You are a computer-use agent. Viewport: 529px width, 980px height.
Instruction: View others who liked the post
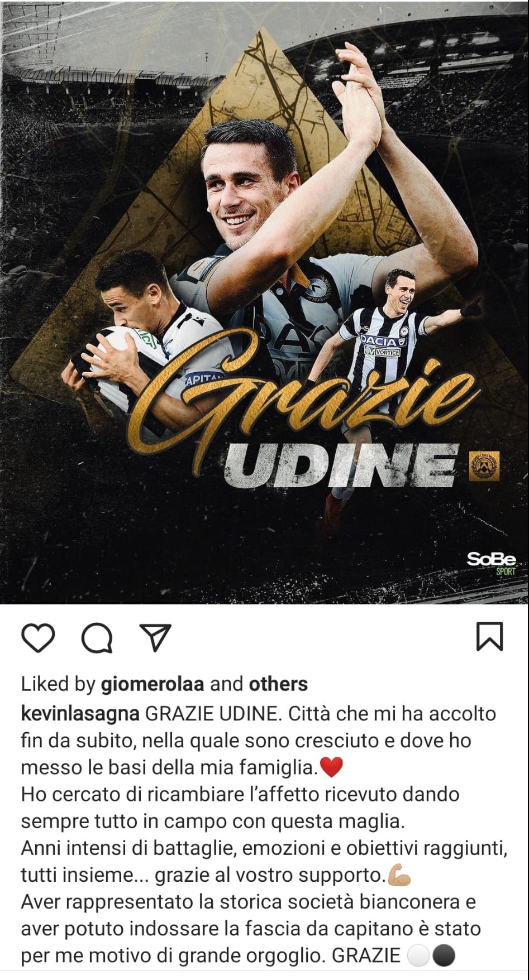tap(278, 684)
